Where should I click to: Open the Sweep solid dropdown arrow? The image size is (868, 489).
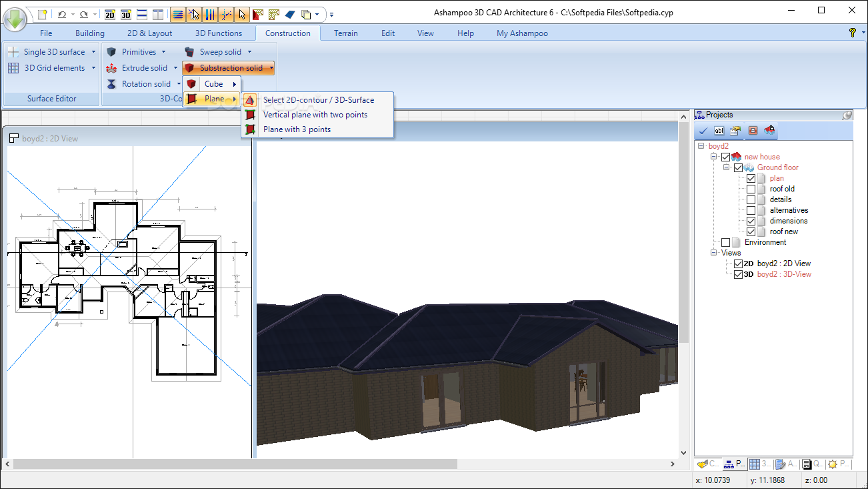249,52
